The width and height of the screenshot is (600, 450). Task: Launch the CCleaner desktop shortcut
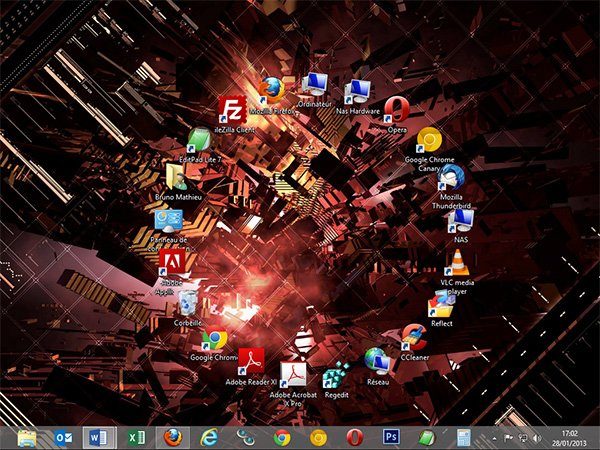[x=414, y=337]
